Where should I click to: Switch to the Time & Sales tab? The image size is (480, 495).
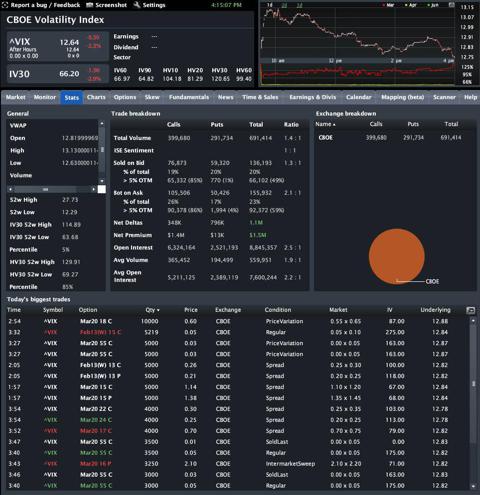(x=260, y=97)
